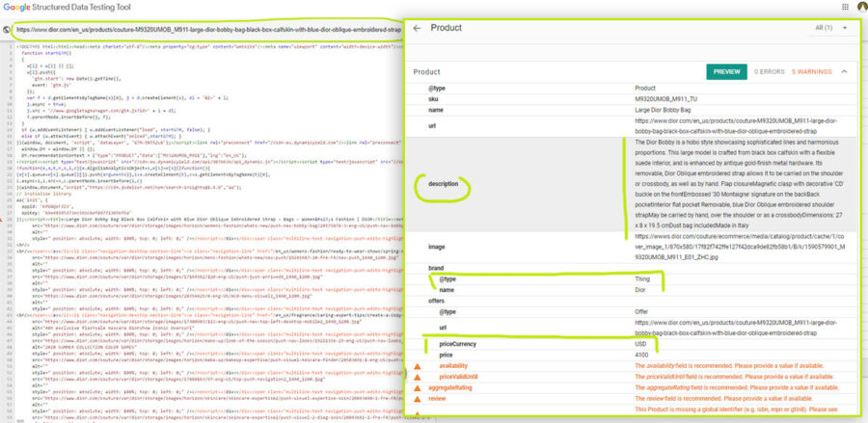Click the top-level product url value
Image resolution: width=868 pixels, height=423 pixels.
(736, 126)
